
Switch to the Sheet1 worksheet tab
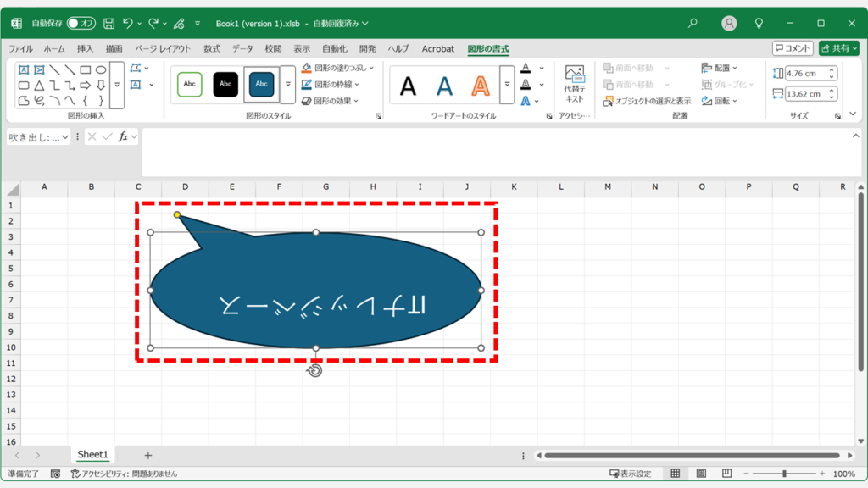coord(92,455)
